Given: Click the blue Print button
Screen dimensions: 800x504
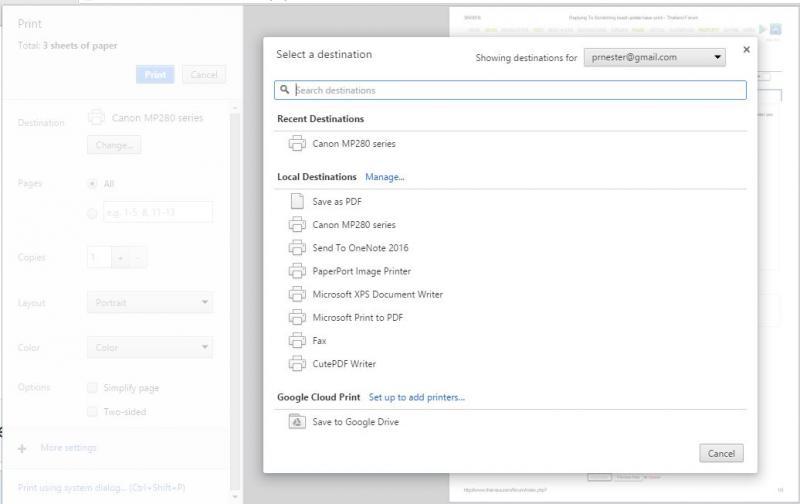Looking at the screenshot, I should click(155, 74).
